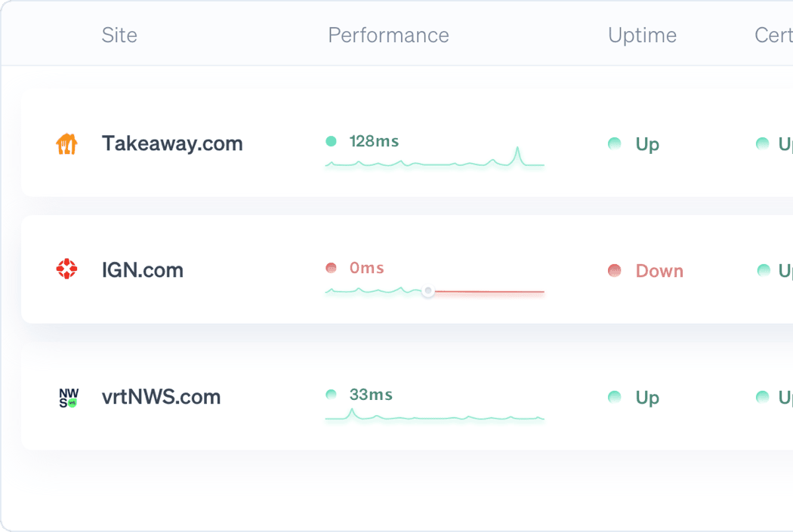Sort by the Performance column header

[x=388, y=35]
